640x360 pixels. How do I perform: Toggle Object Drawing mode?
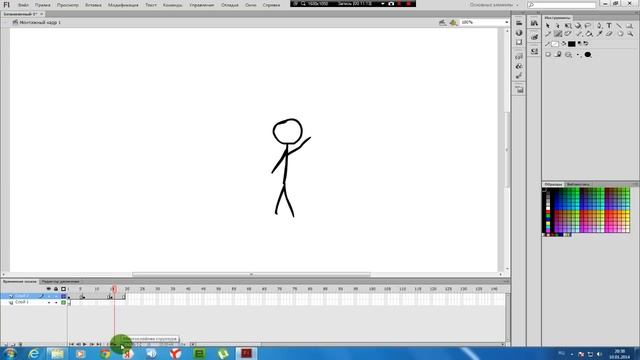coord(548,54)
